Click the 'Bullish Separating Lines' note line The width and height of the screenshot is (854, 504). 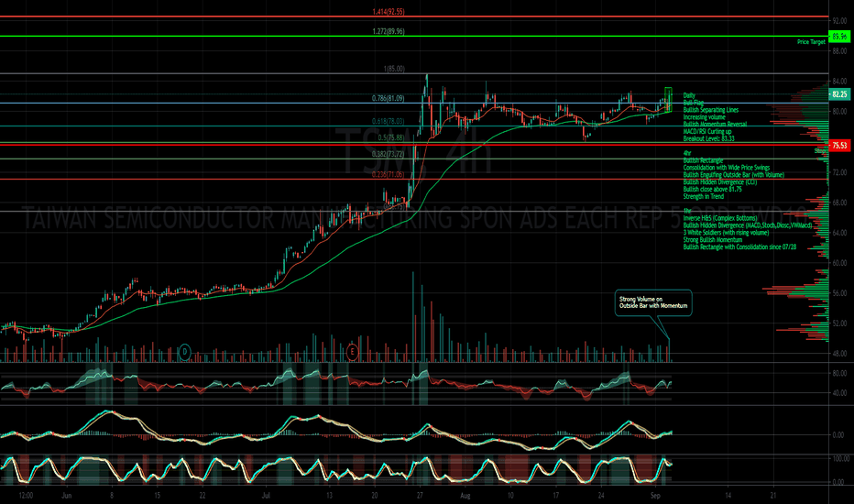click(711, 110)
